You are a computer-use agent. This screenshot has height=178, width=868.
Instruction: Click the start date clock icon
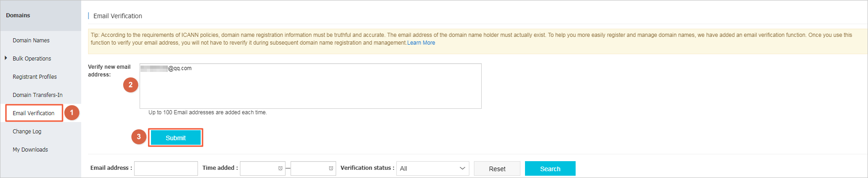coord(280,168)
